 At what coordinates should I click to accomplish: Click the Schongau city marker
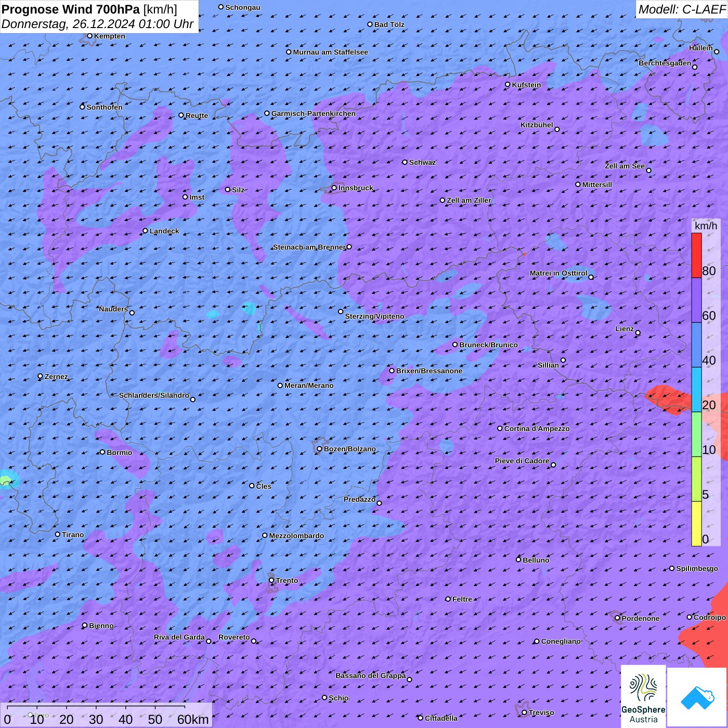[221, 7]
